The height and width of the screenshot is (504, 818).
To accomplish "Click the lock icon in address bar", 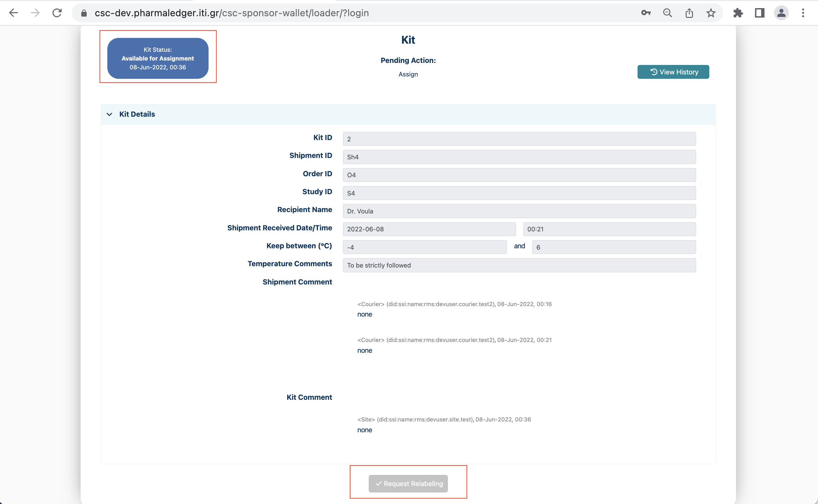I will [83, 13].
